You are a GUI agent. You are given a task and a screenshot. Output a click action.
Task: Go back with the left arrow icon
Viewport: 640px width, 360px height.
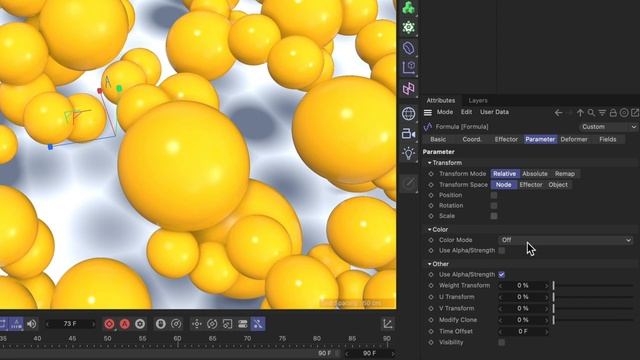pos(558,113)
